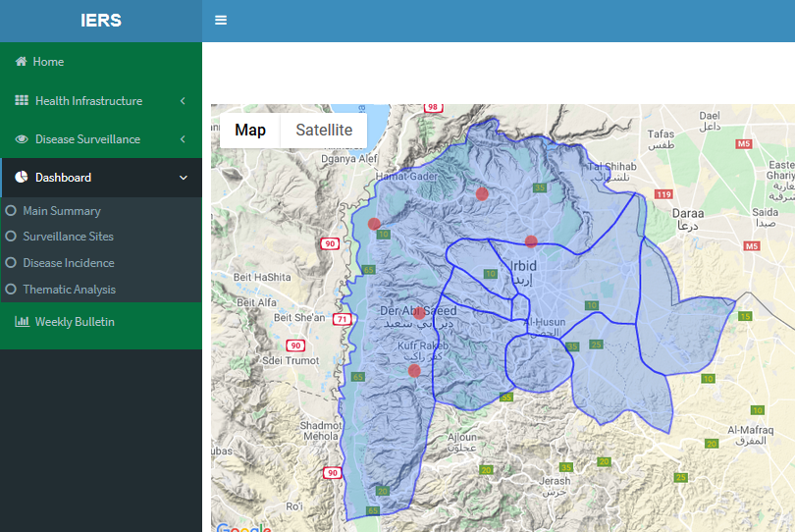Click the red marker below Kufr Rakeb
This screenshot has width=795, height=532.
414,371
